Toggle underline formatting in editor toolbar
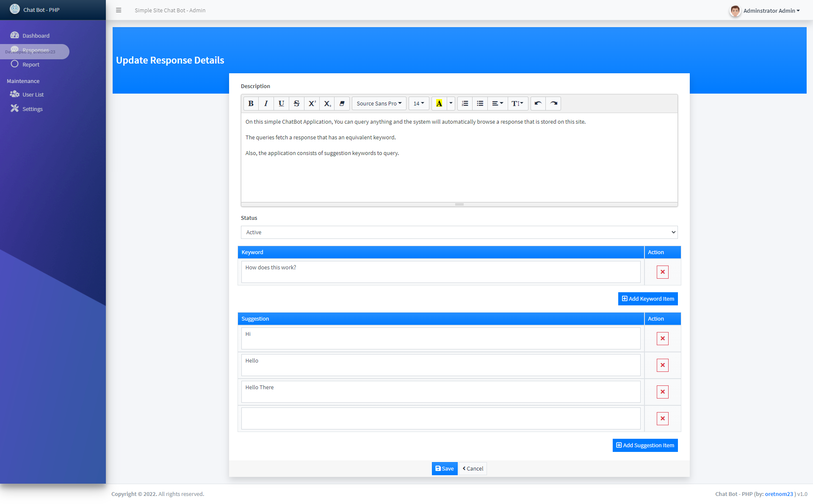Image resolution: width=813 pixels, height=504 pixels. tap(281, 103)
